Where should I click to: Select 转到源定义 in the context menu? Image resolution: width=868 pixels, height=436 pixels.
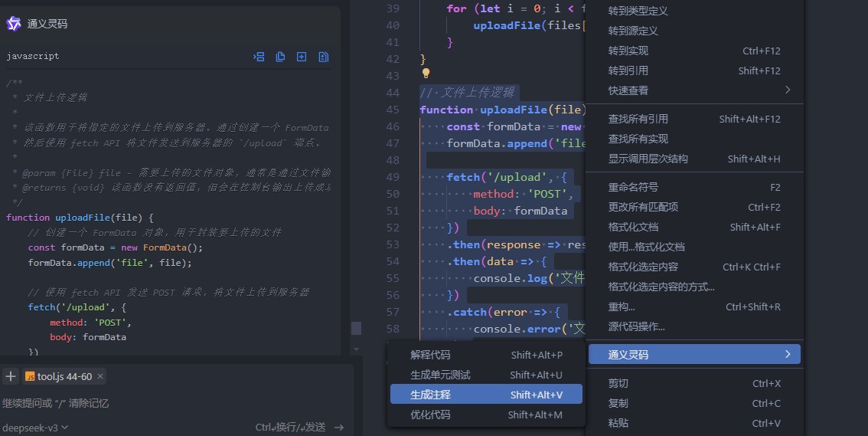tap(694, 31)
